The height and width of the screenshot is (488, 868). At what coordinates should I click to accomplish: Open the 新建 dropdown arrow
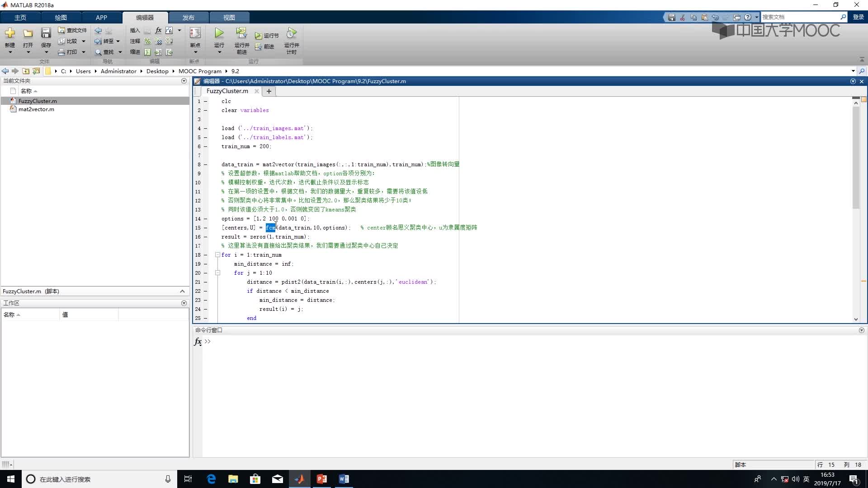point(10,52)
